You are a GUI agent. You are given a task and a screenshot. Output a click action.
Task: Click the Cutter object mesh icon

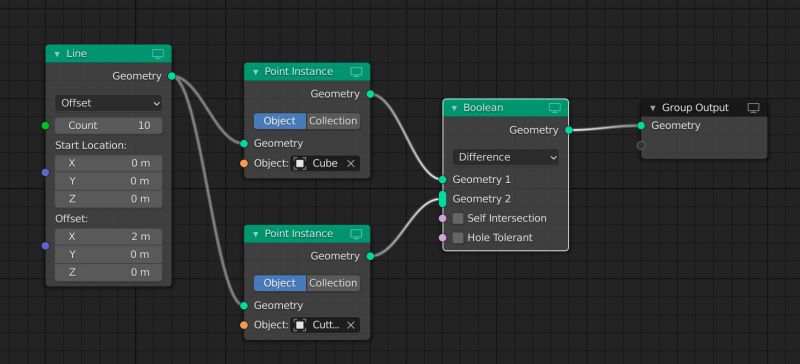300,325
